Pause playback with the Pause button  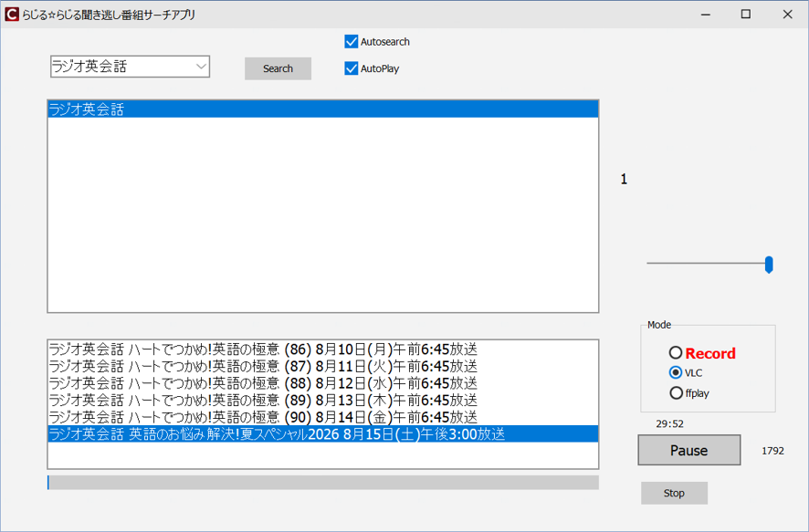point(688,450)
